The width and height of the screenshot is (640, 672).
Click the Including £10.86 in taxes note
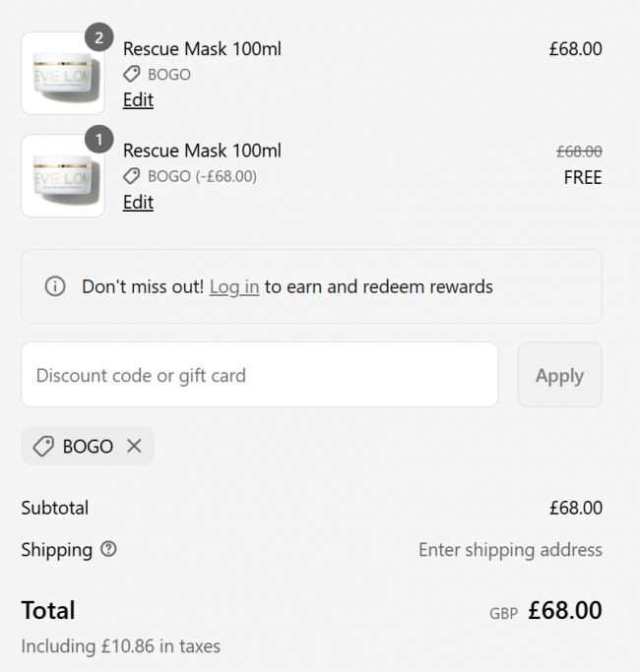(120, 646)
